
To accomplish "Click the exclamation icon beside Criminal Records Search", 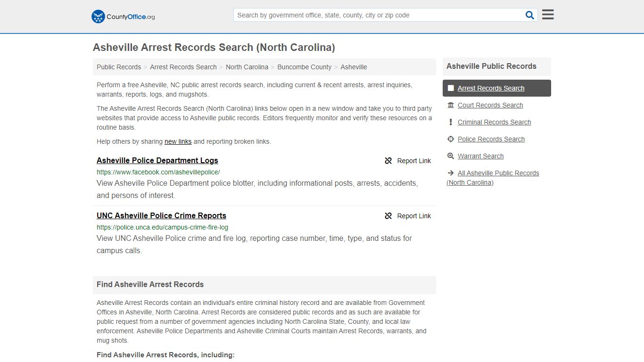I will pyautogui.click(x=451, y=122).
